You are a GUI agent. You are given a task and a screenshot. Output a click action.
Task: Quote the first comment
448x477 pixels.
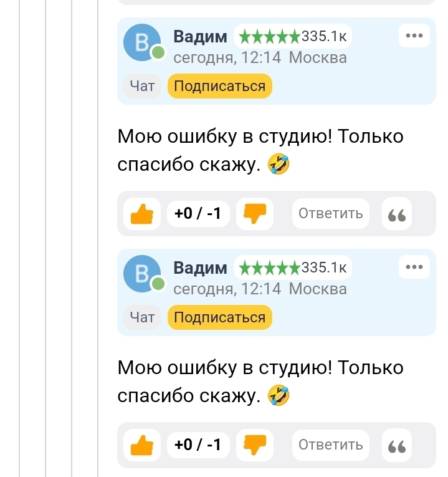coord(396,214)
